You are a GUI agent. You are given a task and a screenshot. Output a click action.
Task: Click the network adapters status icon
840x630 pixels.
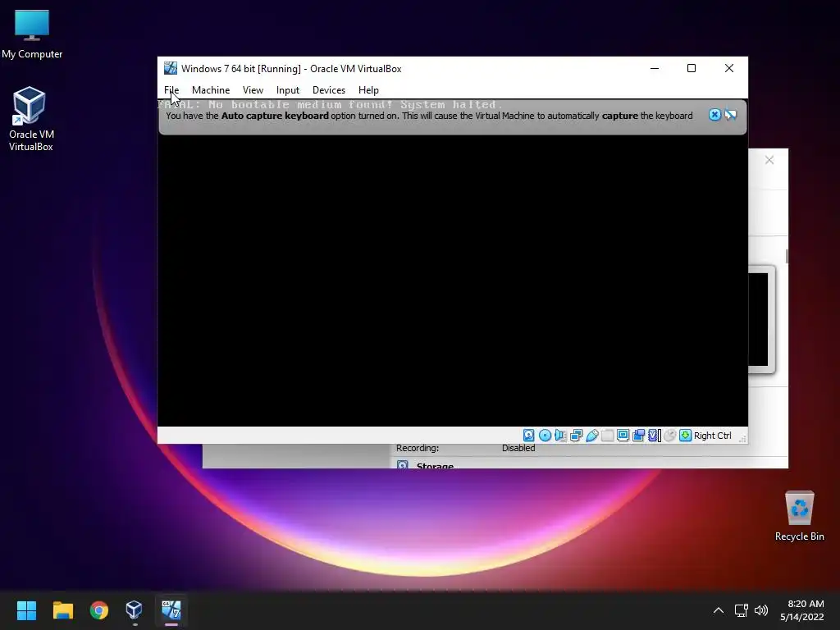(x=577, y=436)
